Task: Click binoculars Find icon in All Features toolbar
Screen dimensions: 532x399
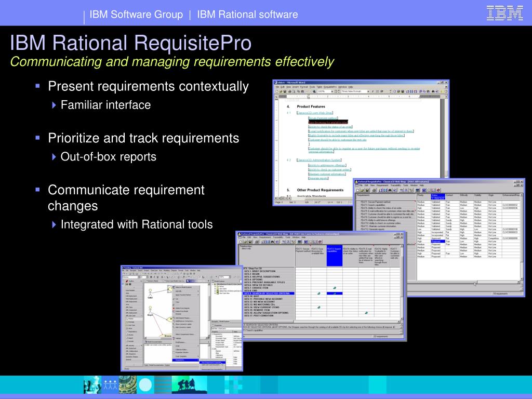Action: pyautogui.click(x=390, y=190)
